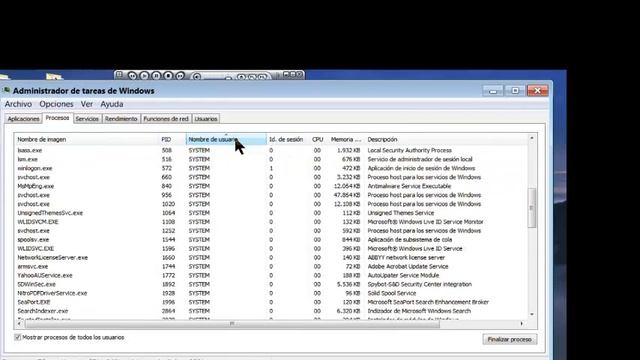Switch to the Usuarios tab
Screen dimensions: 640x360
[x=206, y=119]
